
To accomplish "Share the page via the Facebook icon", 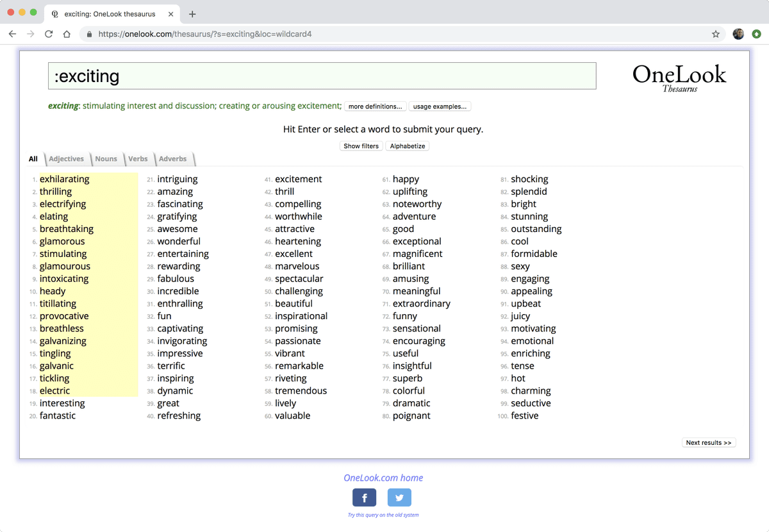I will [364, 497].
